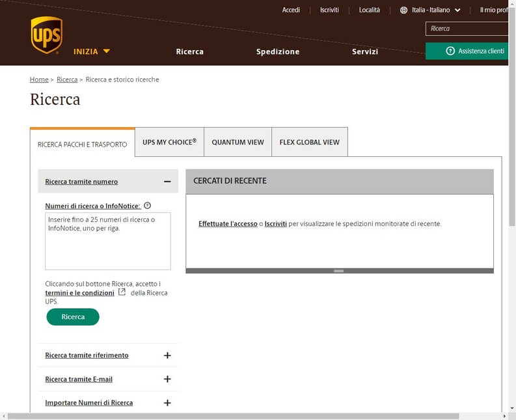Expand Importare Numeri di Ricerca section

167,403
